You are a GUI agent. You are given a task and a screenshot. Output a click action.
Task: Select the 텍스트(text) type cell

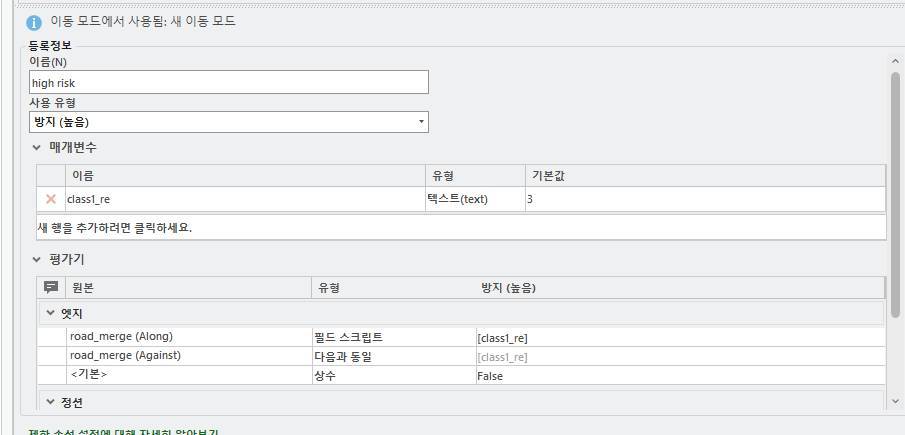pos(474,199)
